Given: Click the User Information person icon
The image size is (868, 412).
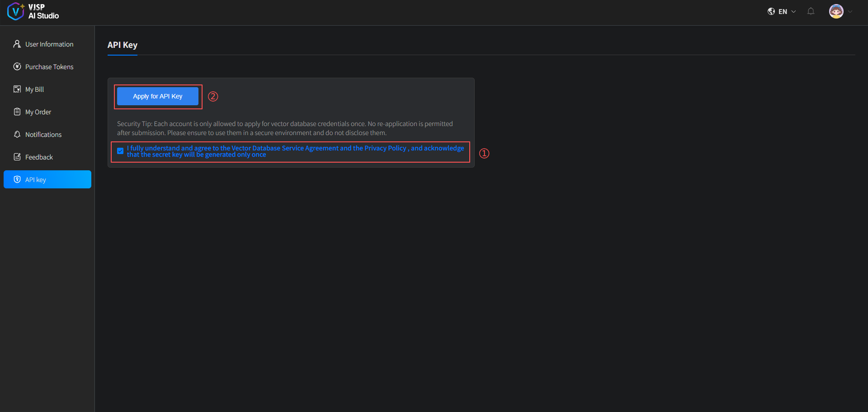Looking at the screenshot, I should click(17, 44).
